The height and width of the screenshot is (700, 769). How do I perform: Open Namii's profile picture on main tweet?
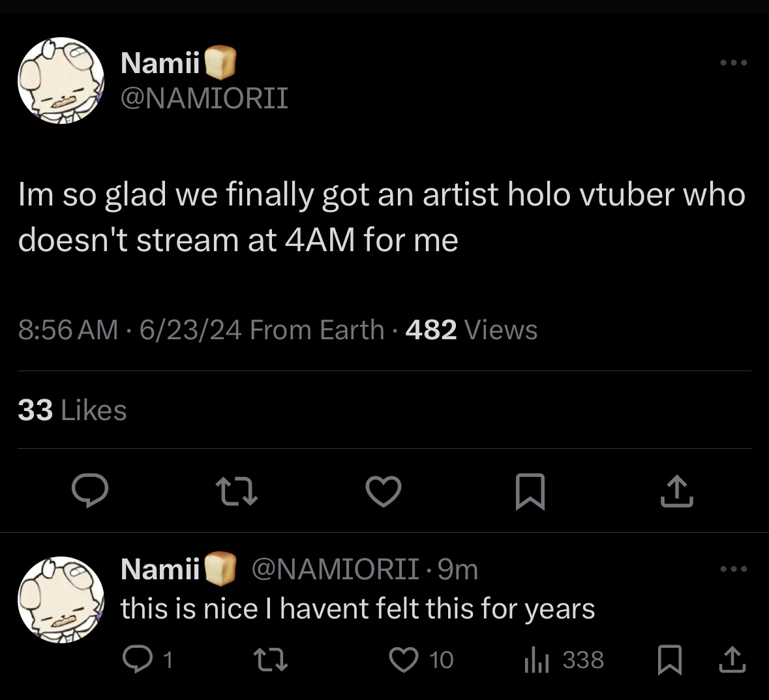[61, 80]
